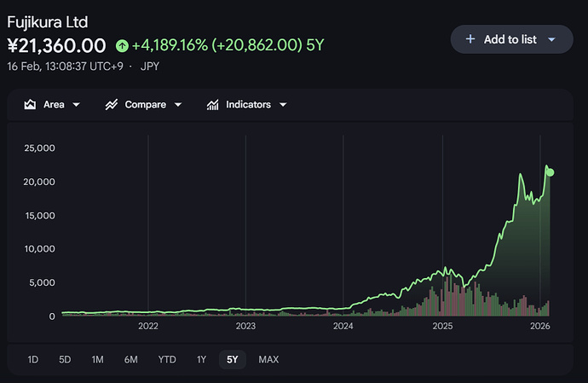Click the green current-price dot on chart
Viewport: 588px width, 383px height.
[x=551, y=172]
